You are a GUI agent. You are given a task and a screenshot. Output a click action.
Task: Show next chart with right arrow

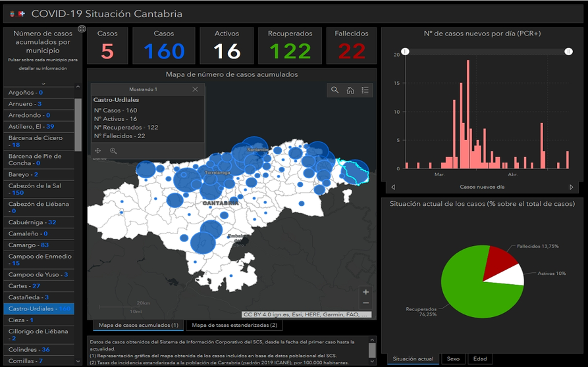click(x=571, y=187)
